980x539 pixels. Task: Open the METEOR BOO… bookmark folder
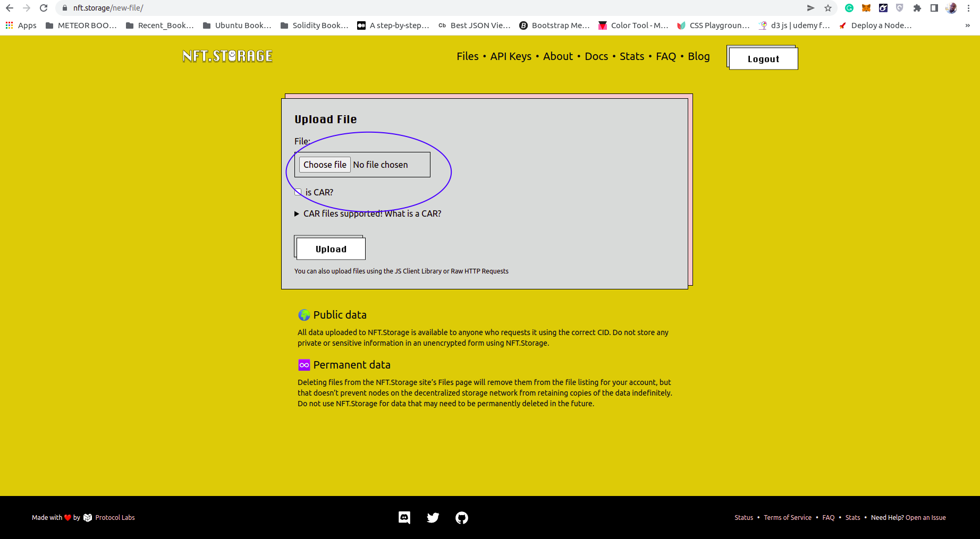pos(81,25)
